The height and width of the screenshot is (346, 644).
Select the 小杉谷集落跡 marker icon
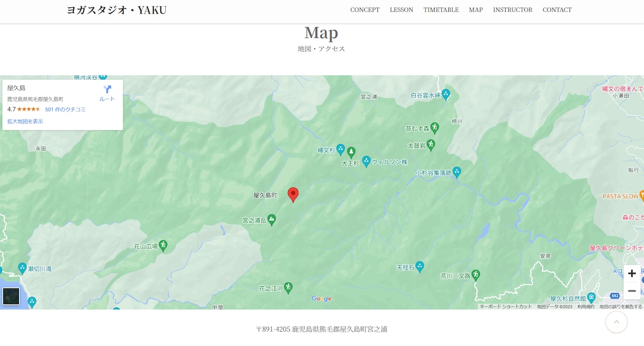457,172
